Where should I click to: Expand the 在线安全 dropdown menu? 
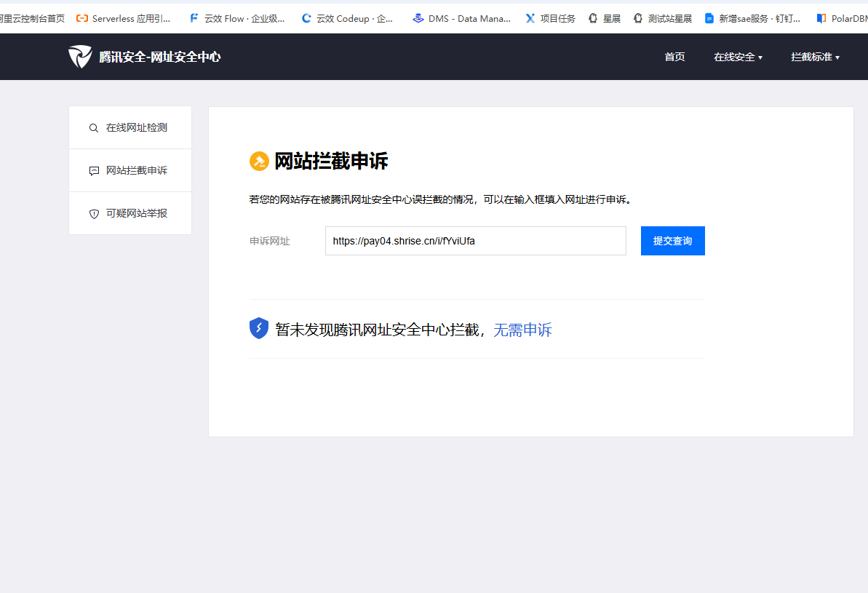(738, 57)
